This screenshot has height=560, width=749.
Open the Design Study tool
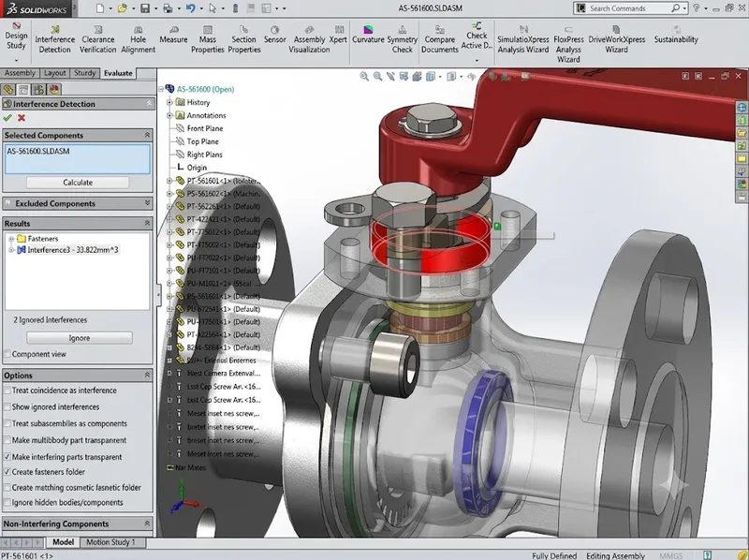[x=16, y=36]
